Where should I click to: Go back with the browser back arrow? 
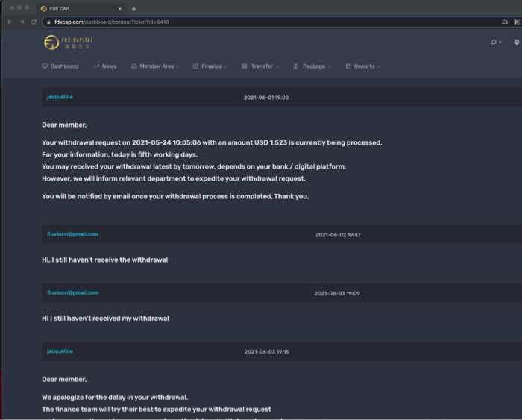pyautogui.click(x=10, y=22)
